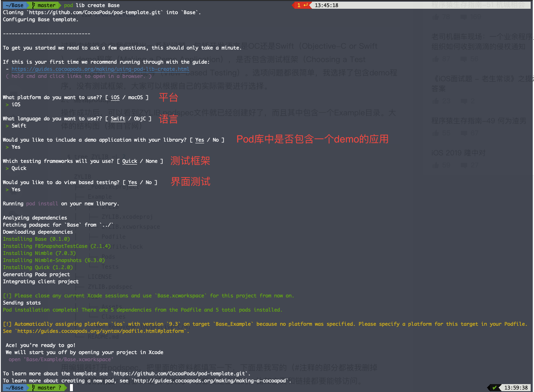This screenshot has height=392, width=534.
Task: Click the ObjC option in language prompt
Action: click(x=140, y=119)
